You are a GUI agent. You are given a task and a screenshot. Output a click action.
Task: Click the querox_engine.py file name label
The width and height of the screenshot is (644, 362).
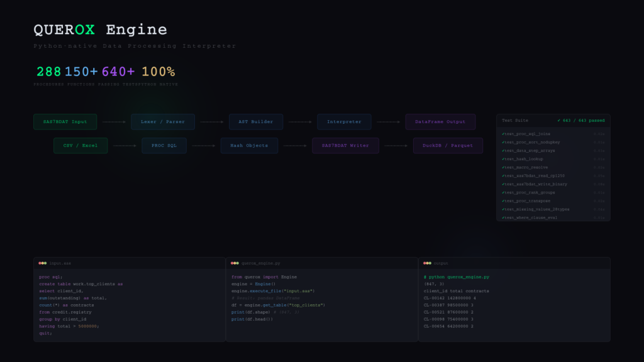point(261,263)
